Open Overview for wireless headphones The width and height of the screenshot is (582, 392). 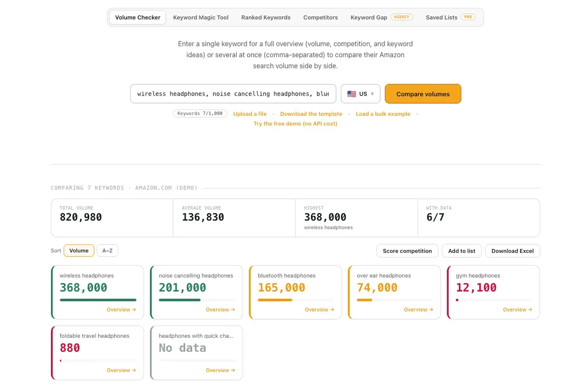pos(121,310)
